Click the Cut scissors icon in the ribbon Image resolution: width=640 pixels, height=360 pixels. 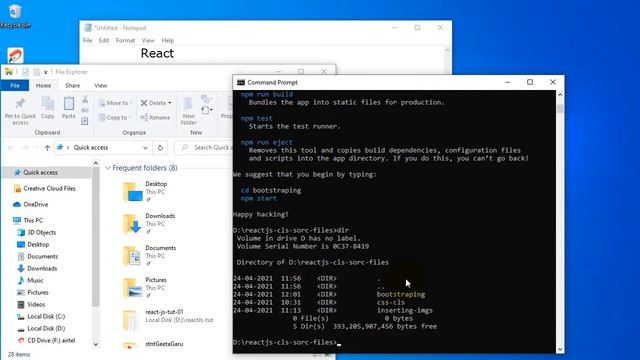pyautogui.click(x=85, y=99)
